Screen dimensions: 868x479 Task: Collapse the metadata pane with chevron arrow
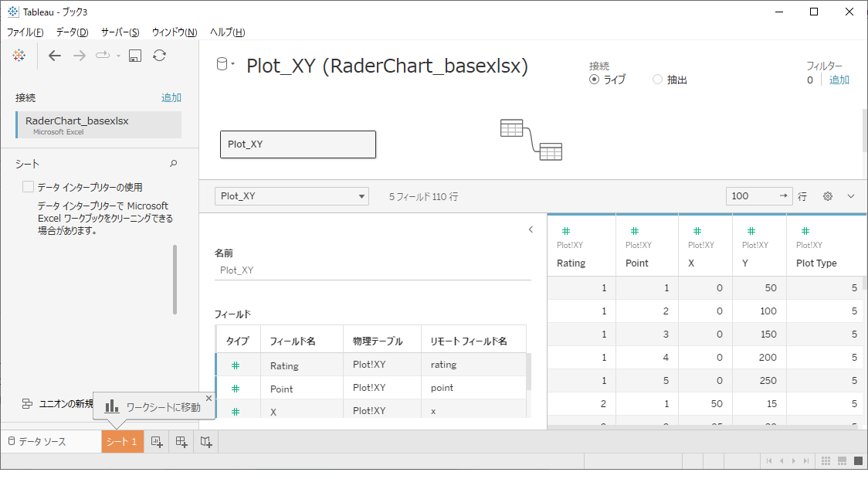[531, 229]
